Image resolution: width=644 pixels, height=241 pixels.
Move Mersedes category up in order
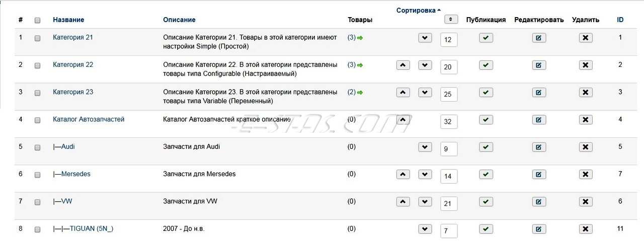pyautogui.click(x=403, y=175)
